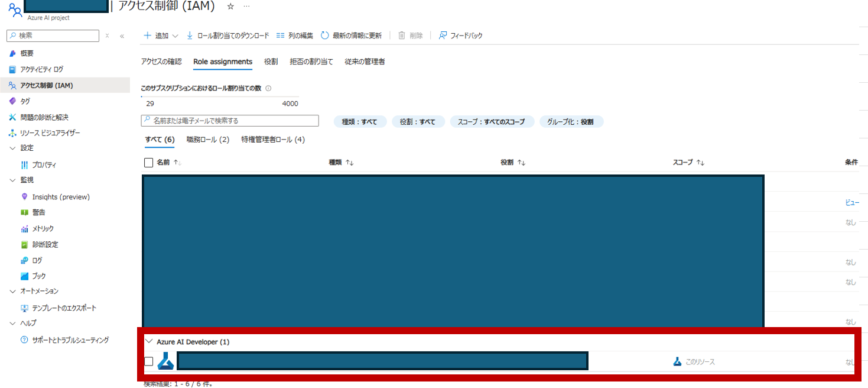
Task: Click 名前または電子メールで検索する field
Action: point(230,121)
